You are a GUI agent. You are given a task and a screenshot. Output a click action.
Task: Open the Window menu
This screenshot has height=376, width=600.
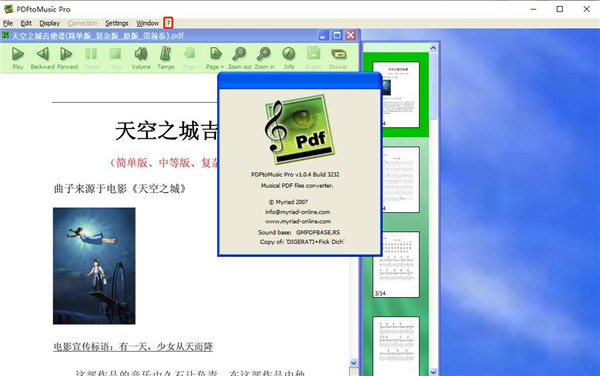(x=147, y=23)
